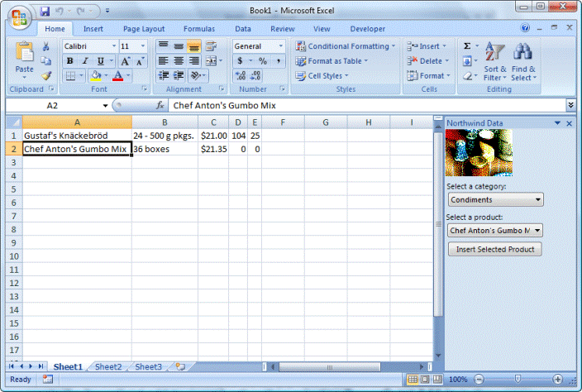
Task: Open the Formulas tab
Action: 199,29
